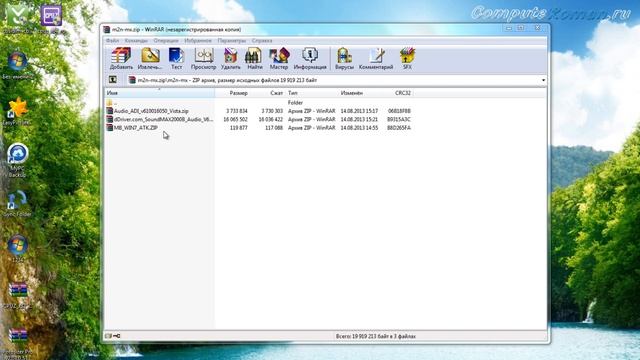Click the size value 16 065 502
Viewport: 640px width, 360px height.
[235, 119]
